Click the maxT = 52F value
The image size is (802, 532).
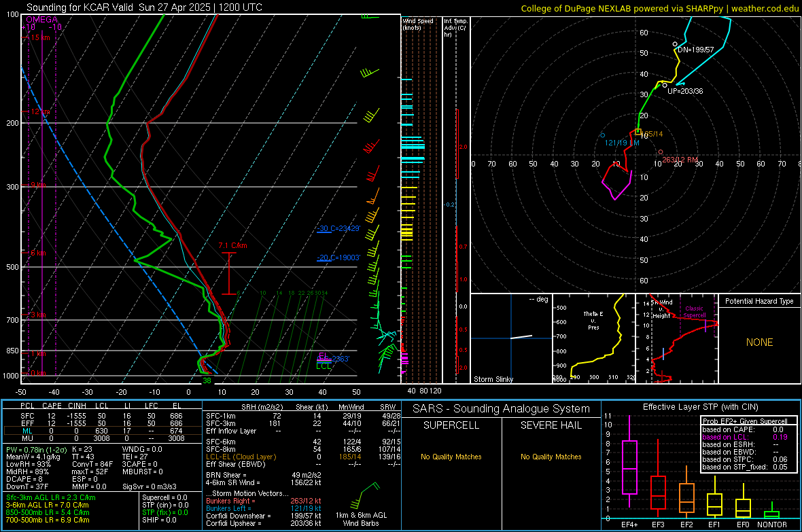90,471
